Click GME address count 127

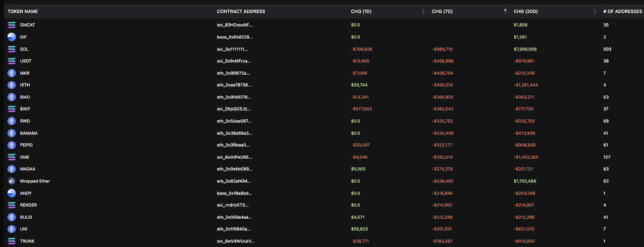(x=607, y=157)
